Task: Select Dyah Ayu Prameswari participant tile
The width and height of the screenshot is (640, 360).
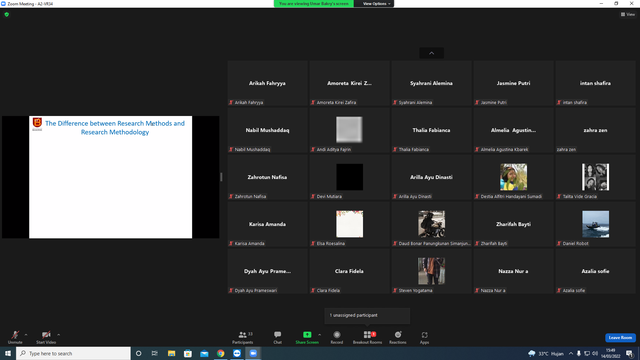Action: (x=267, y=271)
